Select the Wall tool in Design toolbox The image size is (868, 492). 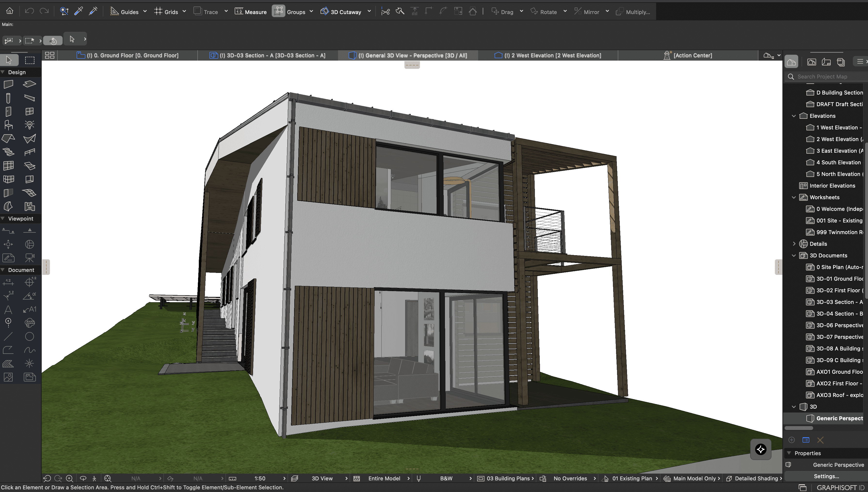point(8,84)
